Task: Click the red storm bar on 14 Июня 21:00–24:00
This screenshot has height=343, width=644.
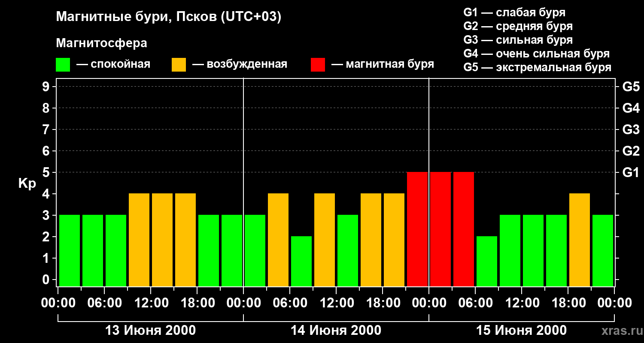Action: click(x=417, y=229)
